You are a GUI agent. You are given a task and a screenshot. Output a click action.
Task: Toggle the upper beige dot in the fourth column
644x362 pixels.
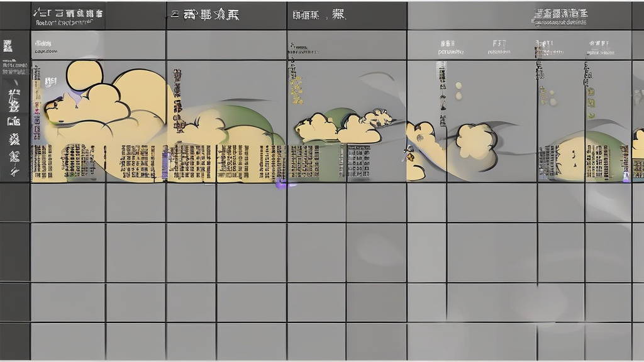tap(458, 85)
